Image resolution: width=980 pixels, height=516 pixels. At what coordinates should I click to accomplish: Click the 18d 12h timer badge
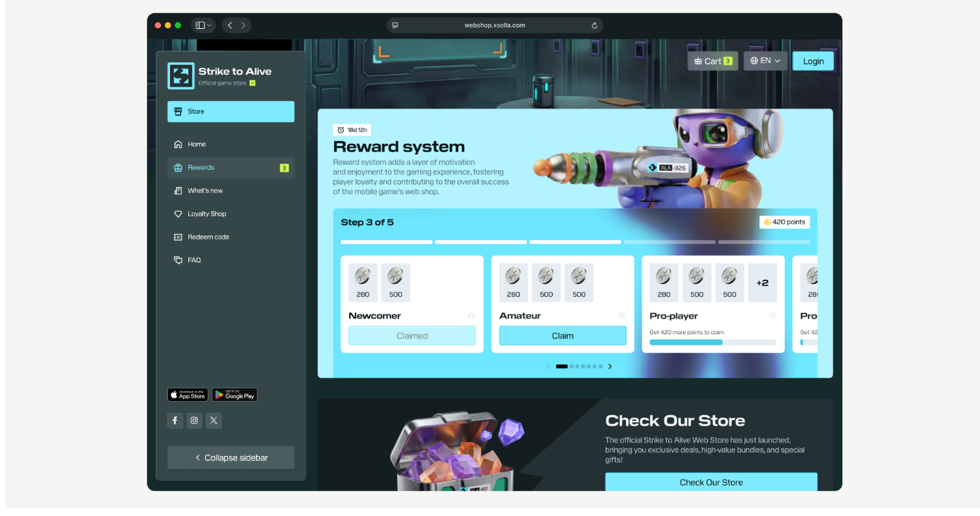point(352,130)
